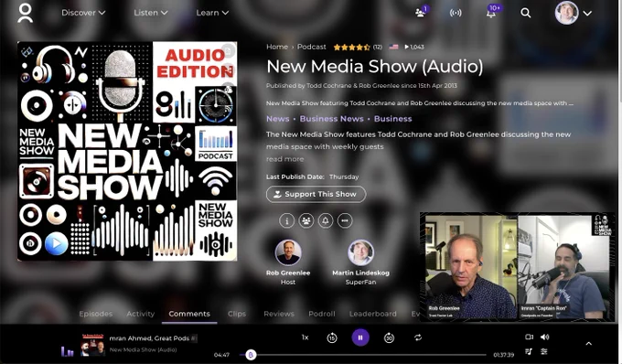Expand the description with read more
Screen dimensions: 622x364
click(284, 159)
